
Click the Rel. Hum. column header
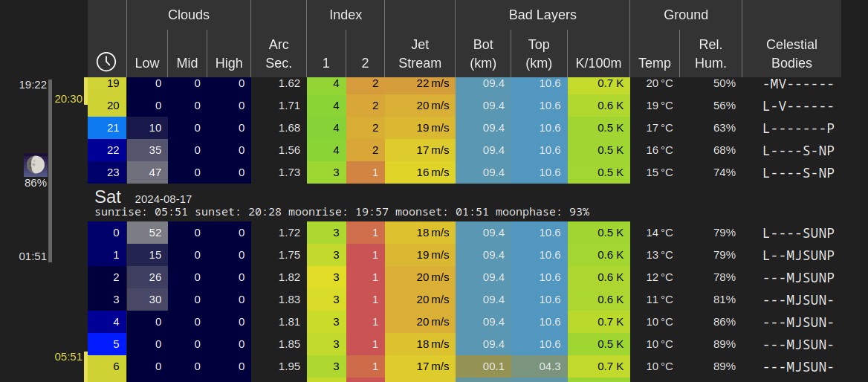(710, 54)
